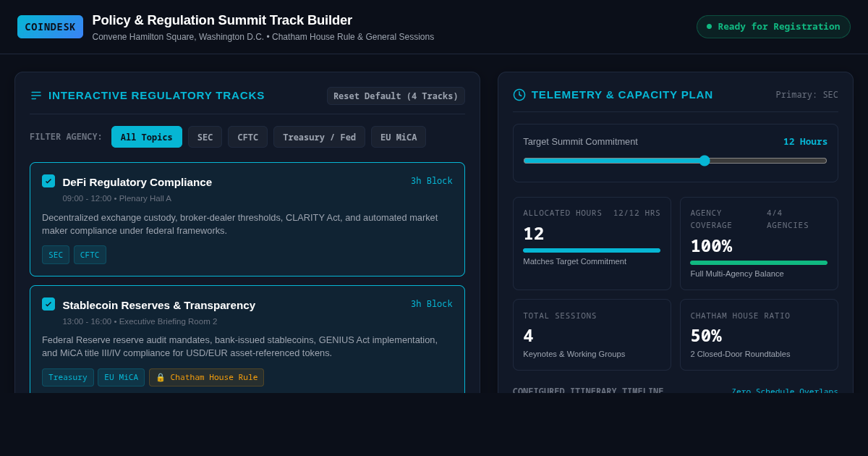Screen dimensions: 868x456
Task: Click the Matches Target Commitment text
Action: 575,261
